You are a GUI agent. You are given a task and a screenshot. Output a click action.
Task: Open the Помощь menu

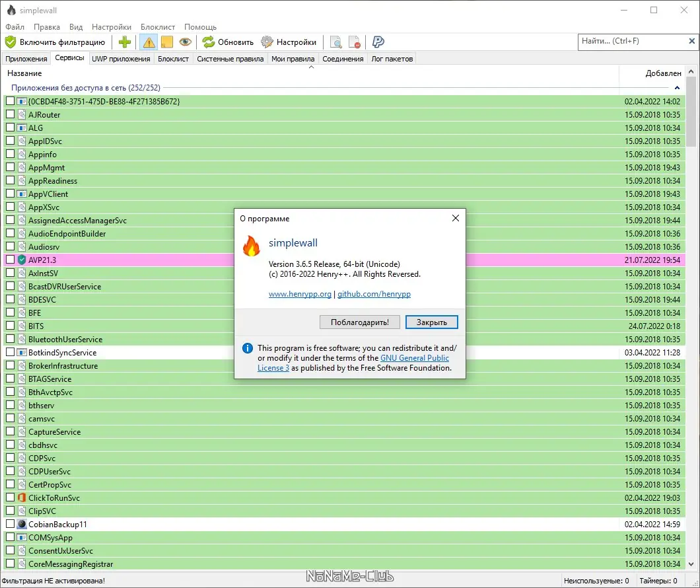pos(201,27)
